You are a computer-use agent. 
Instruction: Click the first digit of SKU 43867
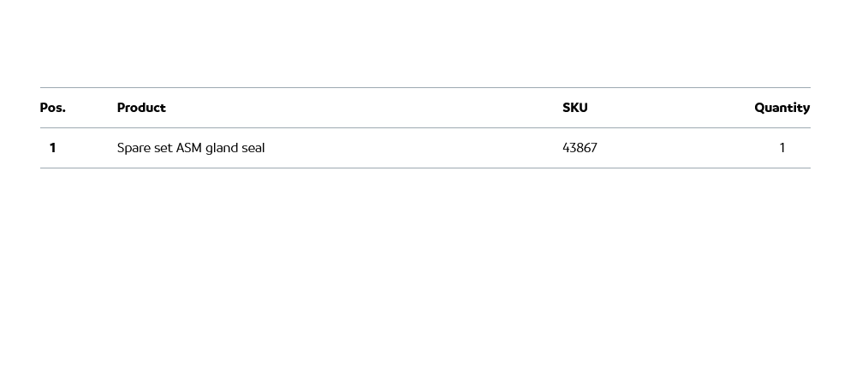pyautogui.click(x=566, y=148)
